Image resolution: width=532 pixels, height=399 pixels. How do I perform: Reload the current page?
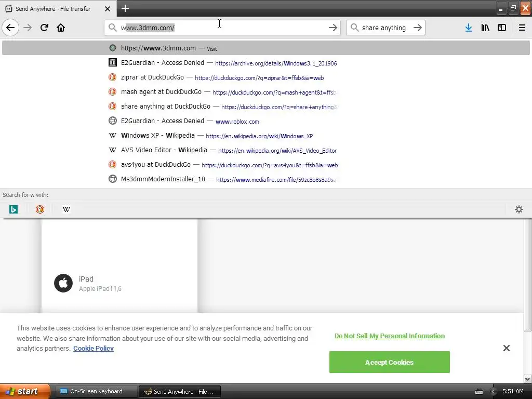(x=44, y=28)
